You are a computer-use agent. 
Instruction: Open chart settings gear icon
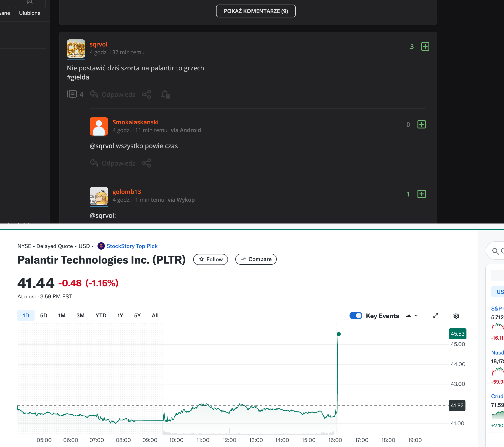[x=456, y=316]
